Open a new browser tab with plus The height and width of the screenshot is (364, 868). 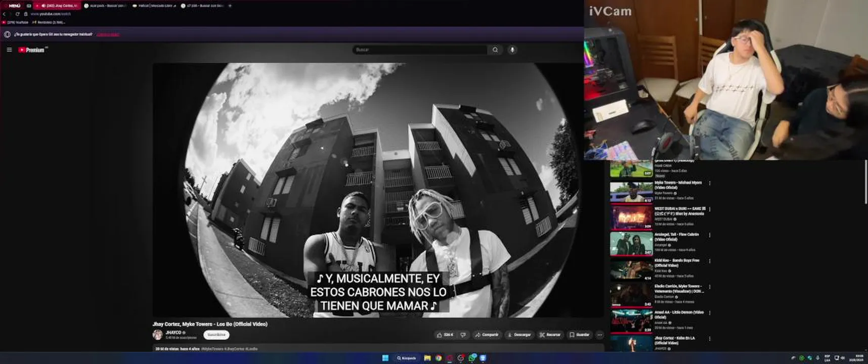tap(230, 6)
